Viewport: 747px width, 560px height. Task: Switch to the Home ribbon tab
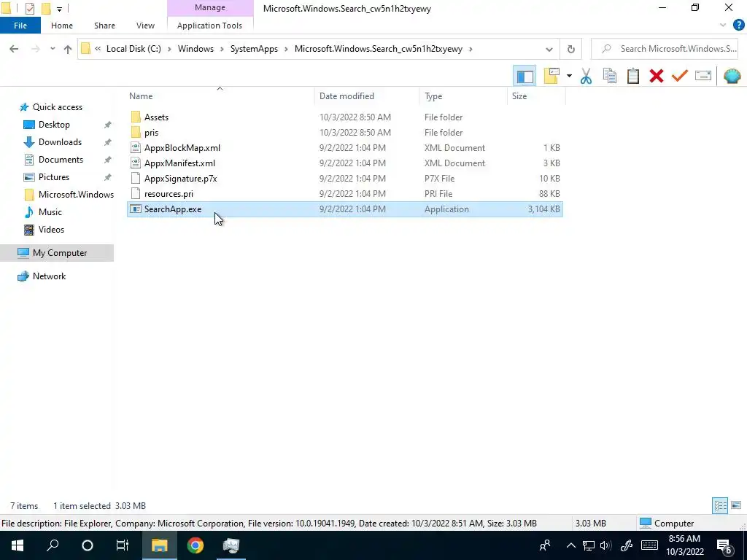click(62, 26)
